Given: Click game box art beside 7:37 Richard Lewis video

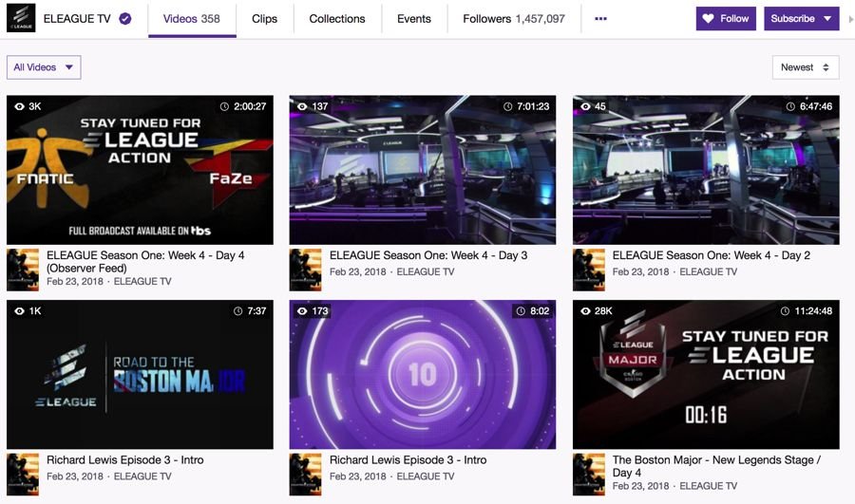Looking at the screenshot, I should click(x=23, y=474).
